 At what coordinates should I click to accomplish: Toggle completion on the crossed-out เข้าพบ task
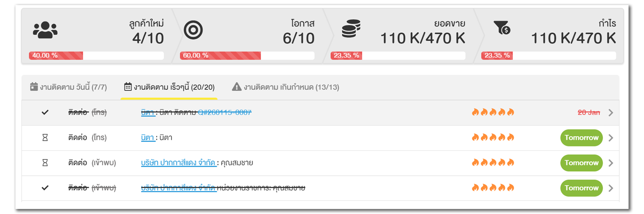click(45, 188)
